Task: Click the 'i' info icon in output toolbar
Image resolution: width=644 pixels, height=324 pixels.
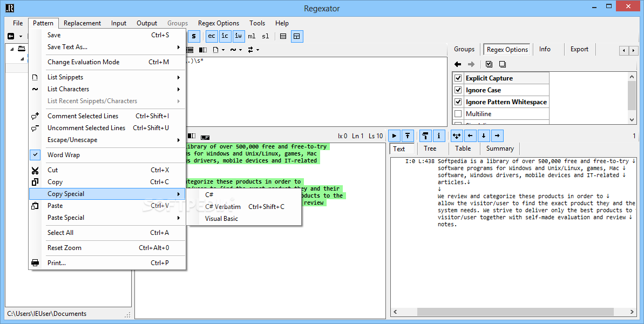Action: 439,136
